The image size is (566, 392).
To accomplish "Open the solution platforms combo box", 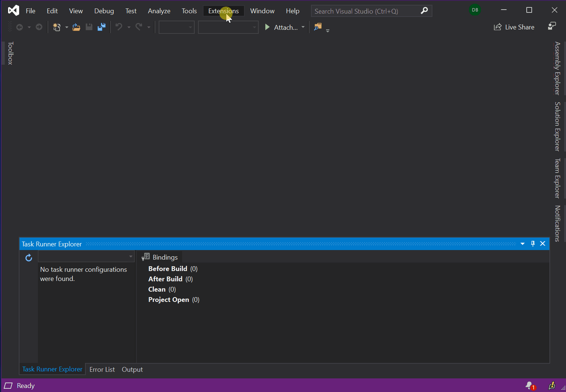I will (228, 27).
